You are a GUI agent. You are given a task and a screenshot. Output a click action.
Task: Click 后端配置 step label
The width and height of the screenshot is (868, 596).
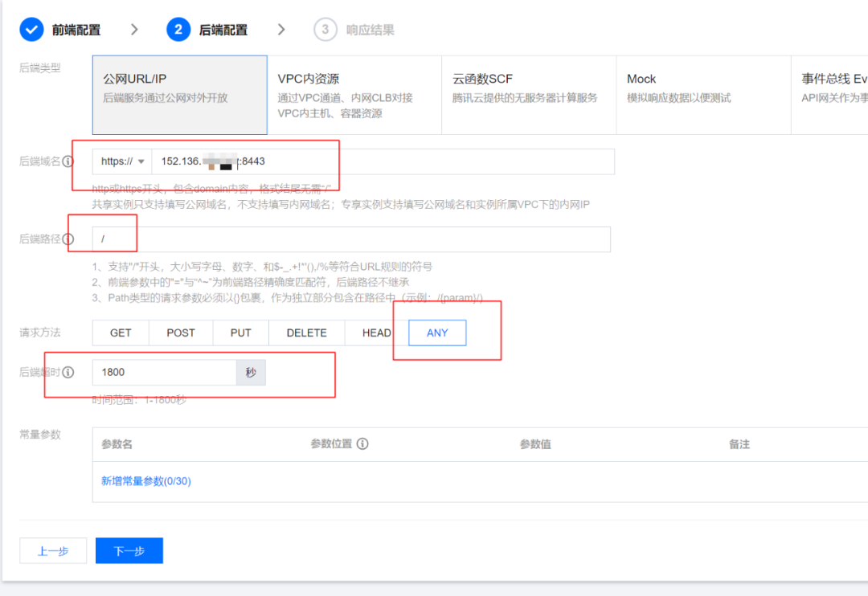(223, 30)
